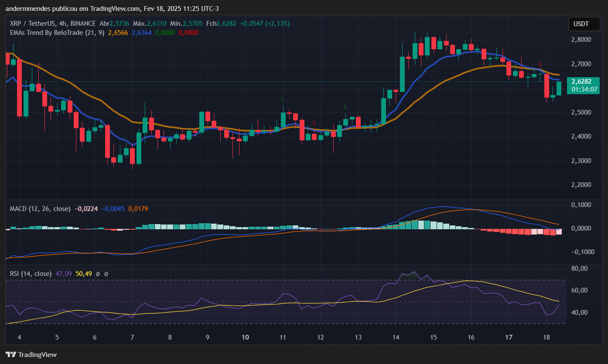This screenshot has width=608, height=364.
Task: Click the 2,2000 price axis label
Action: coord(581,185)
